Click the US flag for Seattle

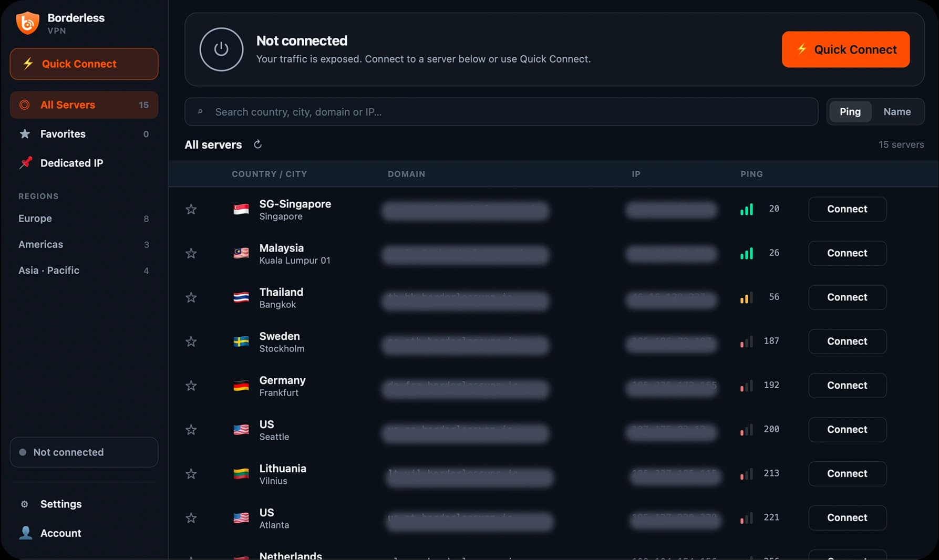[x=241, y=430]
